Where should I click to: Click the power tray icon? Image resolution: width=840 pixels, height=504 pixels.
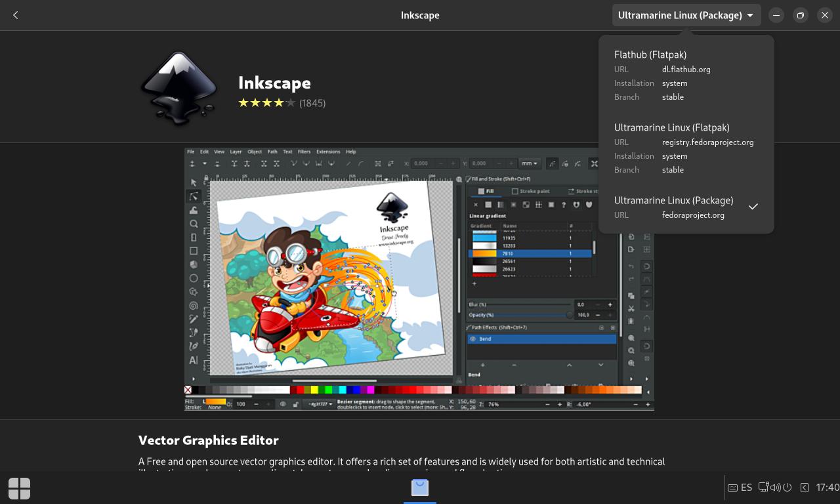click(x=787, y=488)
